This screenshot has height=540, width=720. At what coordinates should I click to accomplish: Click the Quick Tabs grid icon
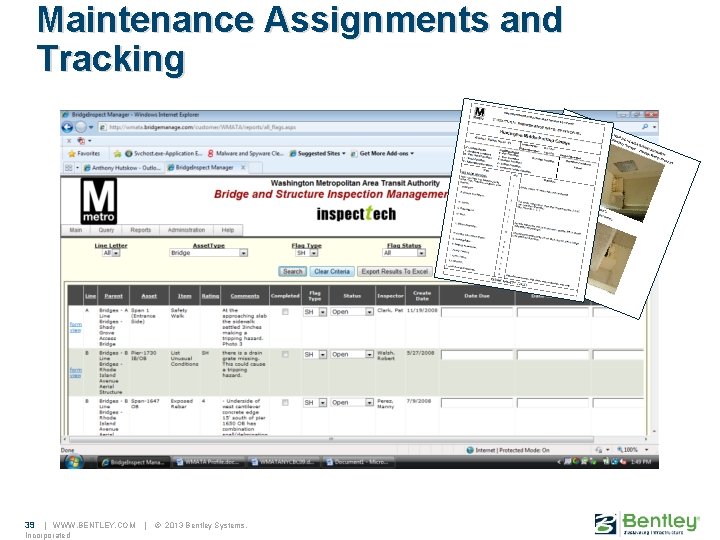coord(68,168)
